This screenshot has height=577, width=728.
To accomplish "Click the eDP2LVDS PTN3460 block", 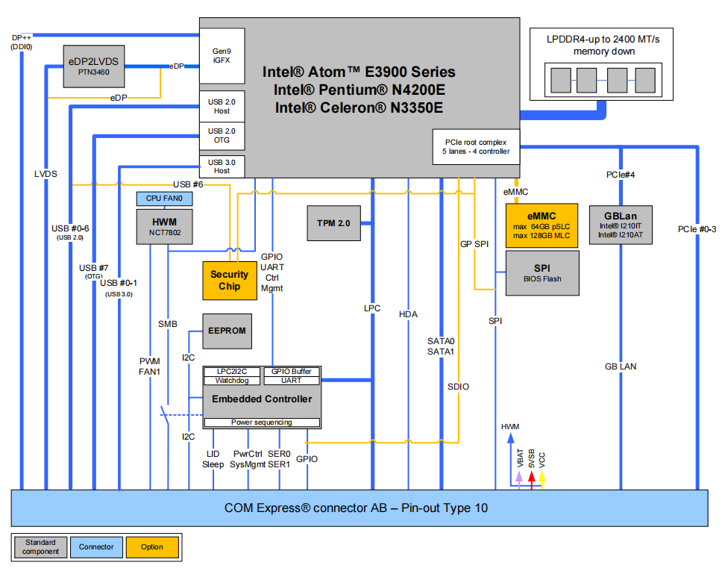I will (x=93, y=66).
